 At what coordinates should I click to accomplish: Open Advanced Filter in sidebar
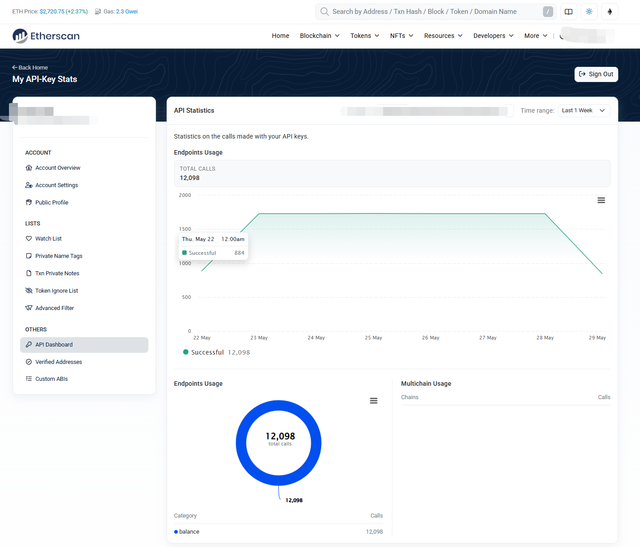(84, 308)
